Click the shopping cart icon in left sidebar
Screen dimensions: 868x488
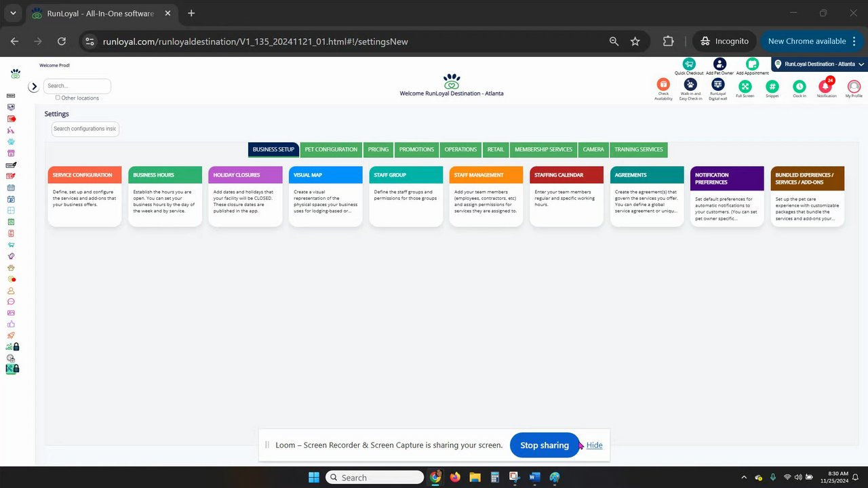click(x=11, y=245)
